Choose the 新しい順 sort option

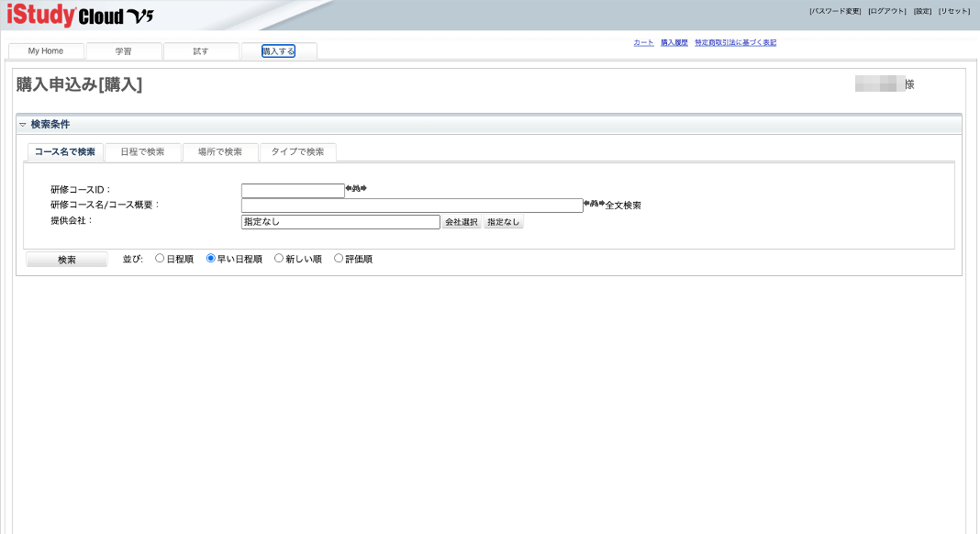[x=279, y=259]
